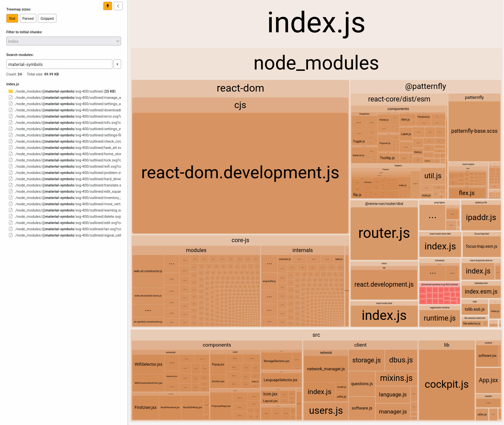Image resolution: width=504 pixels, height=425 pixels.
Task: Select the outlined/signal_cell module row
Action: click(x=65, y=235)
